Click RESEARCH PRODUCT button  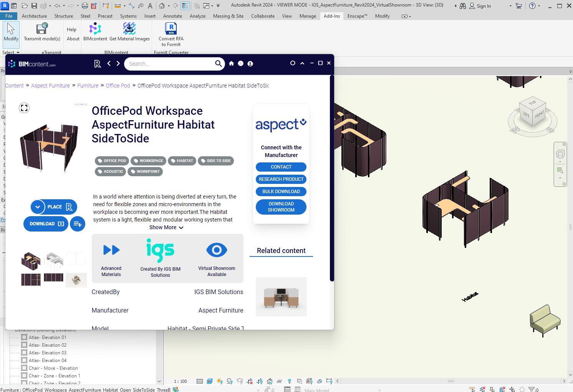point(281,179)
